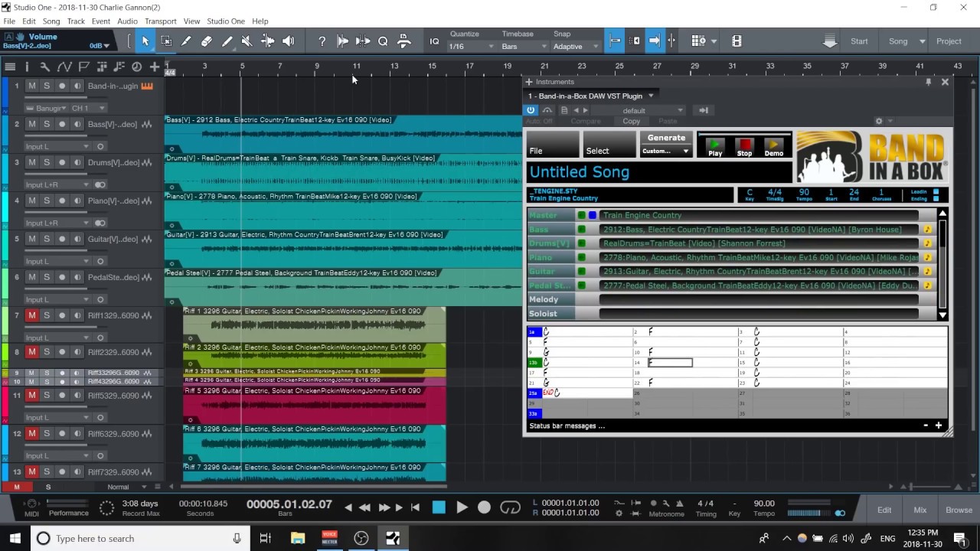Open the inspector info icon
The image size is (980, 551).
27,67
